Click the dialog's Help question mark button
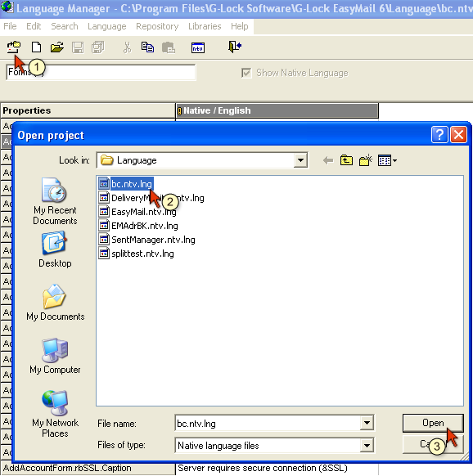 pos(439,134)
